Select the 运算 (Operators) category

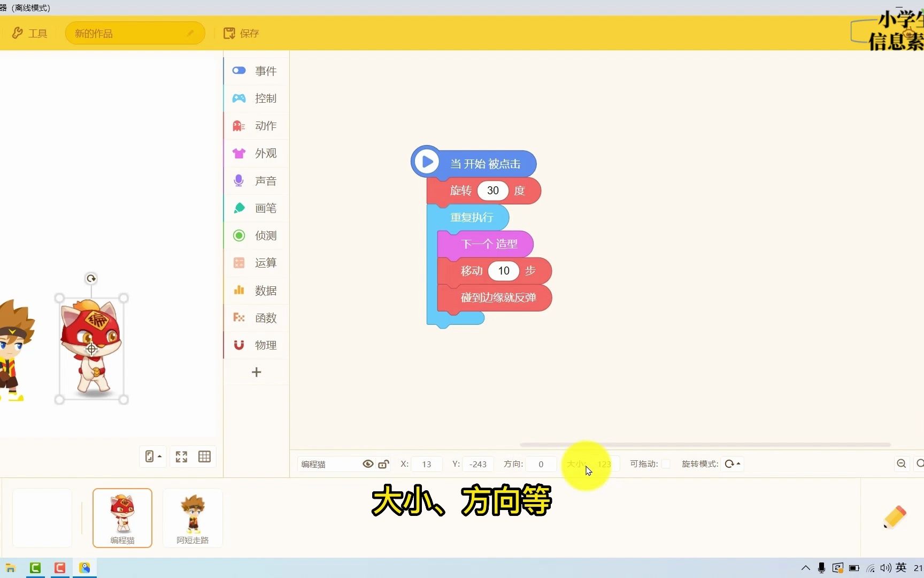(255, 263)
